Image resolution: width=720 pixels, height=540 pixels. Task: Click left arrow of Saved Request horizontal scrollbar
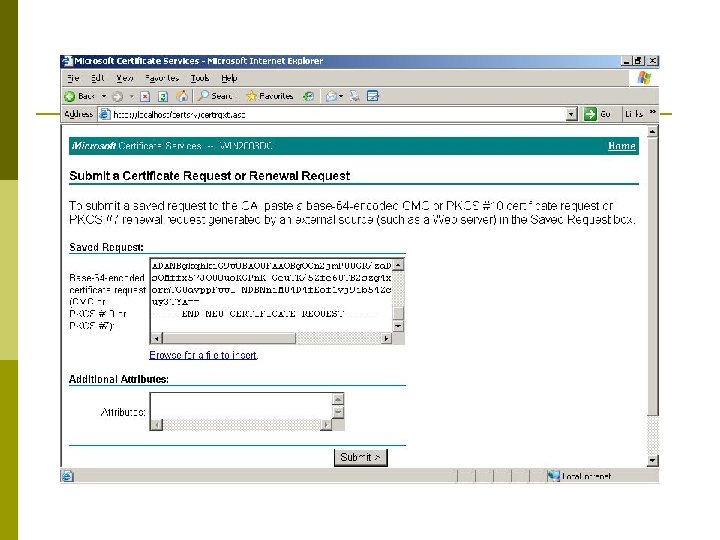(157, 338)
